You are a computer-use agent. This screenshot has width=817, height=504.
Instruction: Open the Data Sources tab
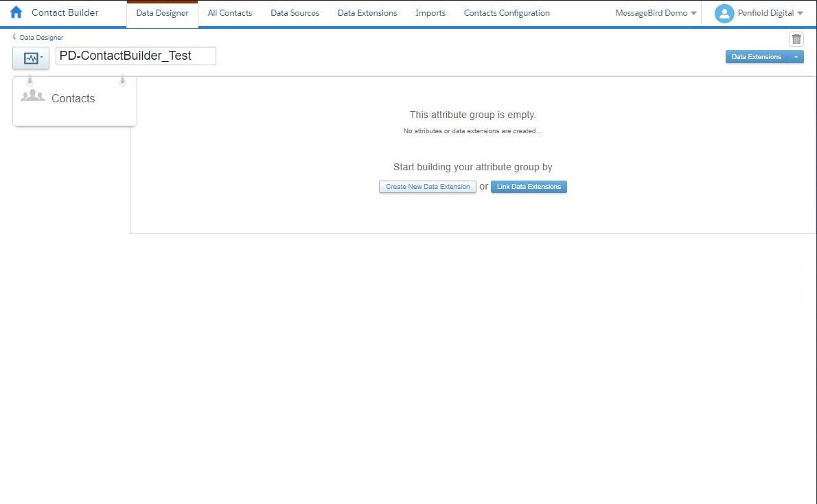click(x=295, y=13)
